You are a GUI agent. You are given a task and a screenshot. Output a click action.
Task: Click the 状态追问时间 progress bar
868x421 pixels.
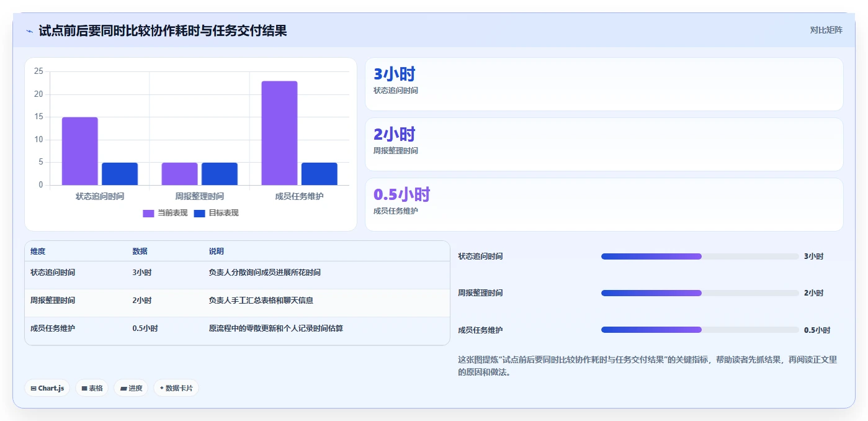click(x=700, y=256)
